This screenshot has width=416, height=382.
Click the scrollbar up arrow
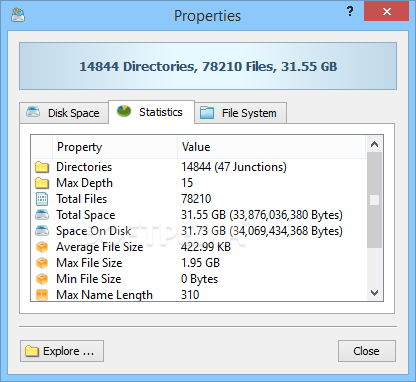pyautogui.click(x=375, y=144)
